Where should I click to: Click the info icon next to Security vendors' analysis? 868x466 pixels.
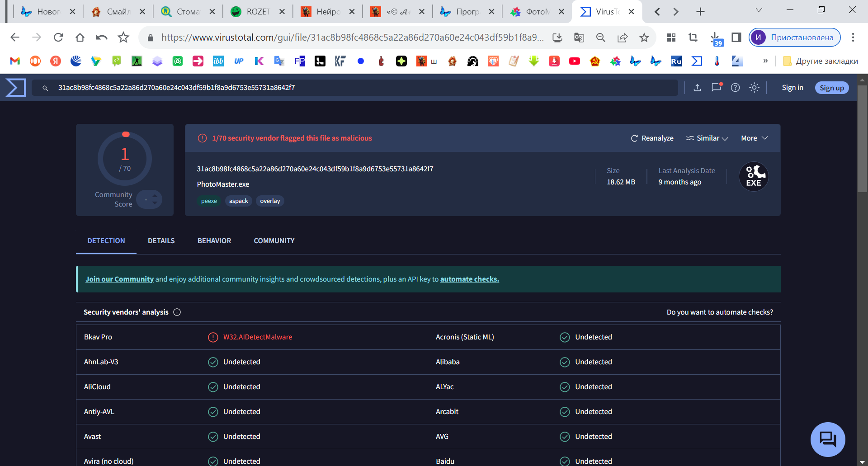click(x=177, y=312)
